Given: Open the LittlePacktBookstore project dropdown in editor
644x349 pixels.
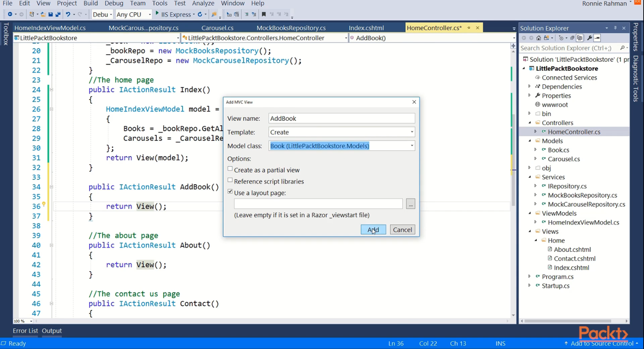Looking at the screenshot, I should click(x=96, y=38).
